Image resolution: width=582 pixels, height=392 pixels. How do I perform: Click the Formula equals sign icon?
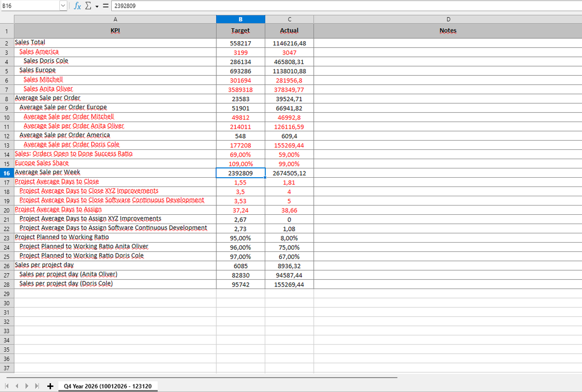pos(106,6)
